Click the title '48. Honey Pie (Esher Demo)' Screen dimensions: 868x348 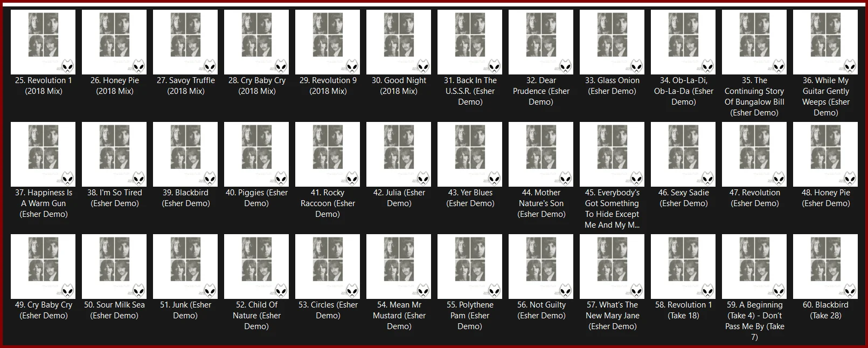826,198
